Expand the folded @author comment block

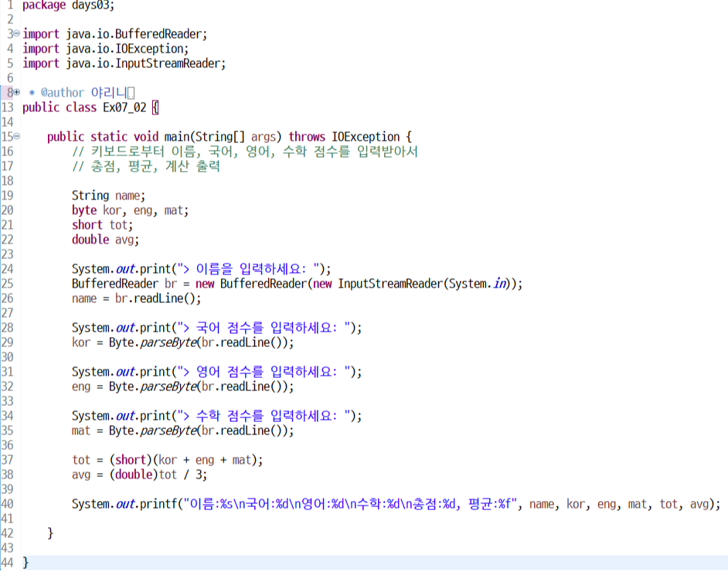17,92
